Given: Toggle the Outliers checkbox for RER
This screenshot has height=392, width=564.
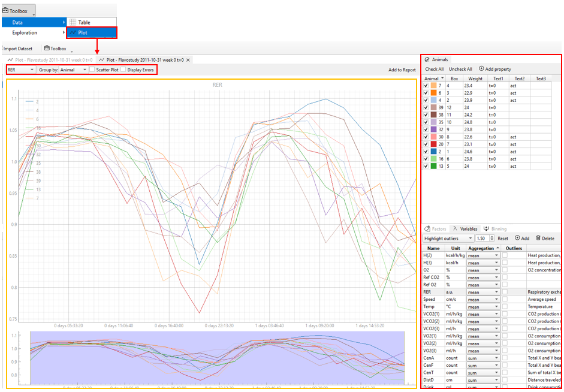Looking at the screenshot, I should tap(505, 292).
